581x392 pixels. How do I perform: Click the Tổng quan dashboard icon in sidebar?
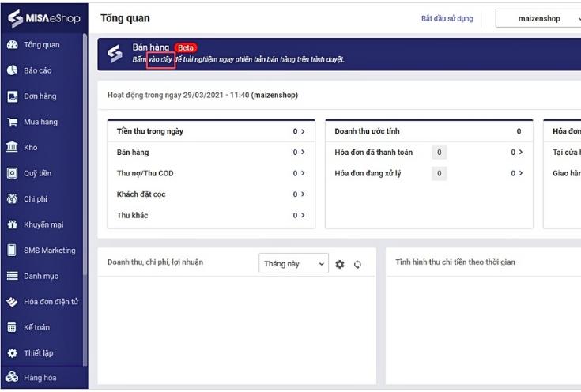pyautogui.click(x=12, y=45)
